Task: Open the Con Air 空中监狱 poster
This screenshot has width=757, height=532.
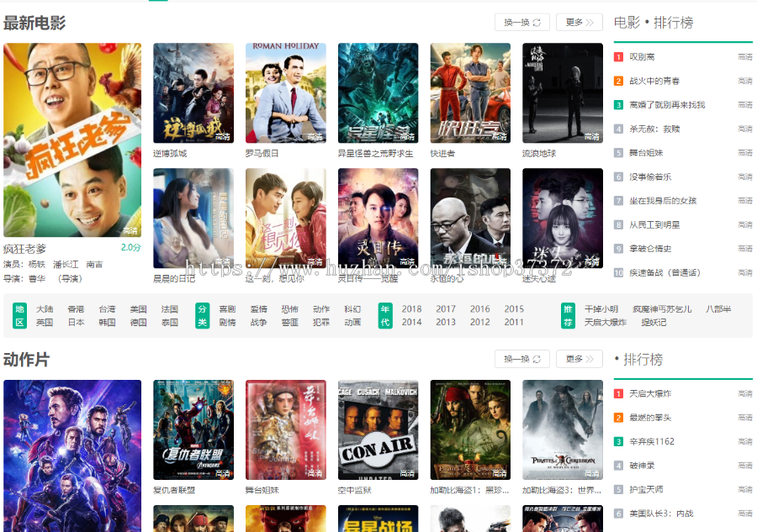Action: (378, 429)
